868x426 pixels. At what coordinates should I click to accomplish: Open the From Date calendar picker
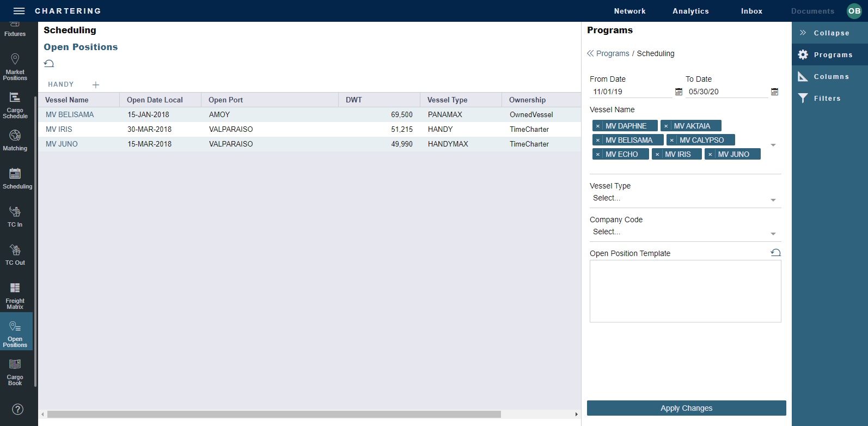click(x=678, y=92)
